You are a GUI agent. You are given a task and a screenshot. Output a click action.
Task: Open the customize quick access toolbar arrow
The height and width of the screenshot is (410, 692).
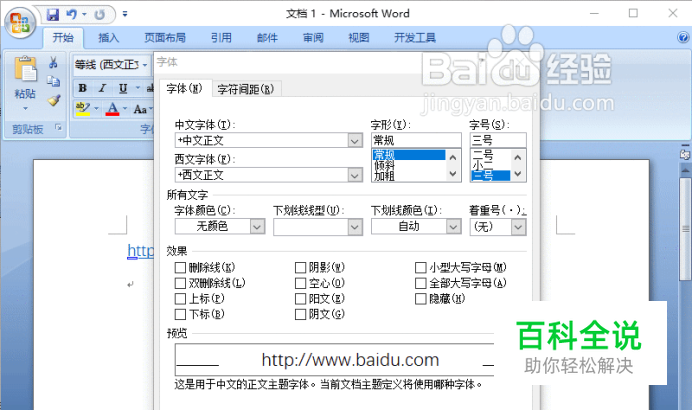click(125, 15)
